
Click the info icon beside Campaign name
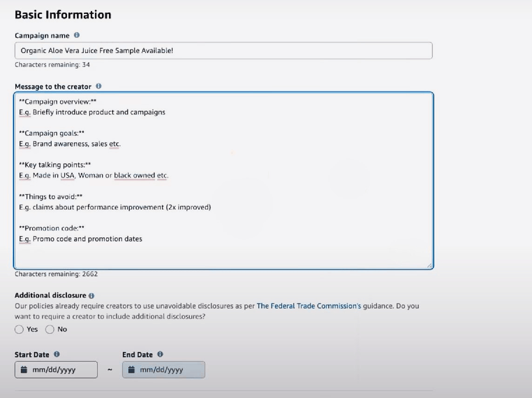point(77,35)
